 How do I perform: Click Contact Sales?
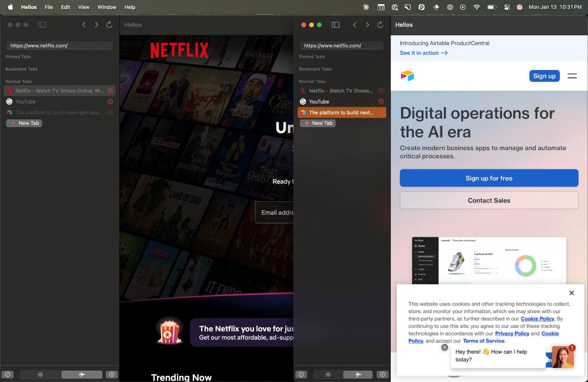(x=489, y=200)
